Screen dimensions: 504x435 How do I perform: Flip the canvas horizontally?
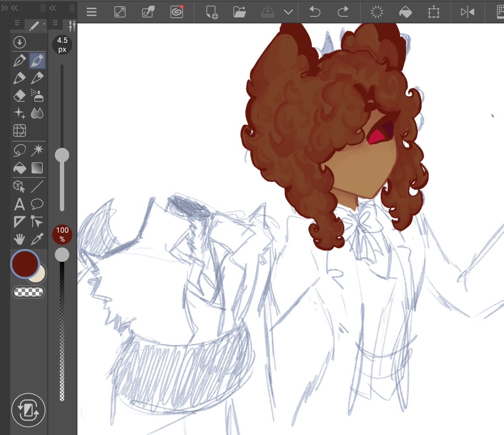pyautogui.click(x=467, y=12)
